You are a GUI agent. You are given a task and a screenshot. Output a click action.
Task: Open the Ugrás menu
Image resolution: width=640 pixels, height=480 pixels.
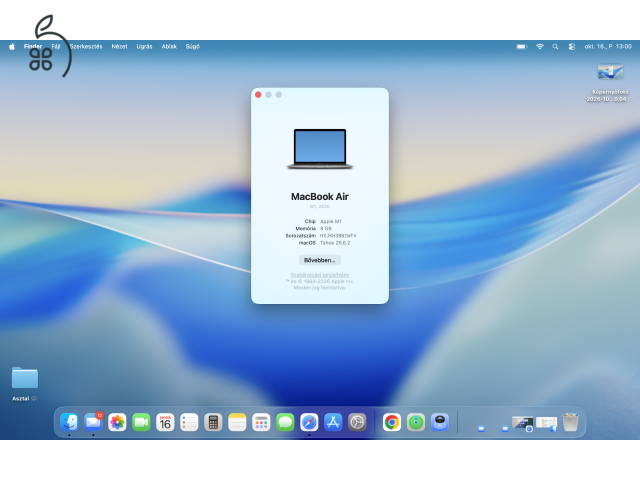coord(144,47)
